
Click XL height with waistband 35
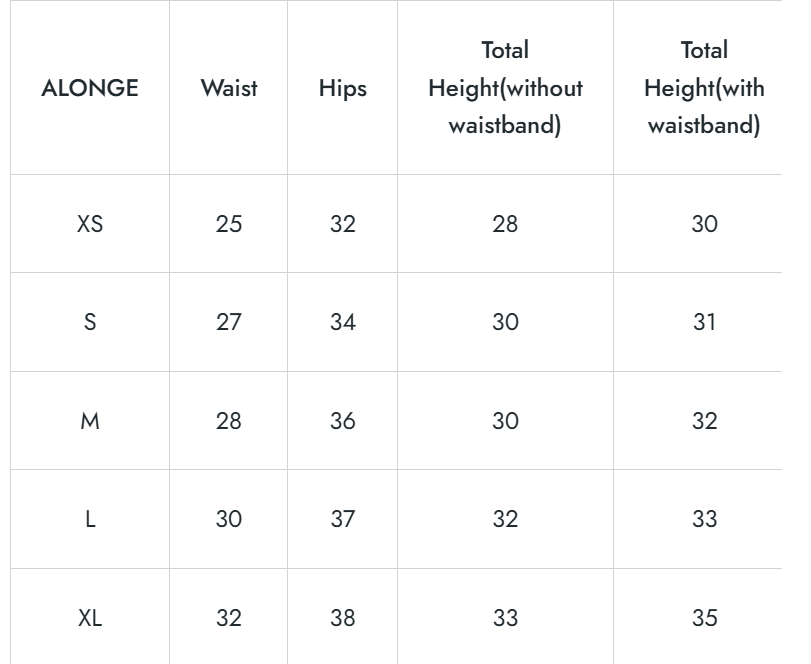tap(704, 618)
